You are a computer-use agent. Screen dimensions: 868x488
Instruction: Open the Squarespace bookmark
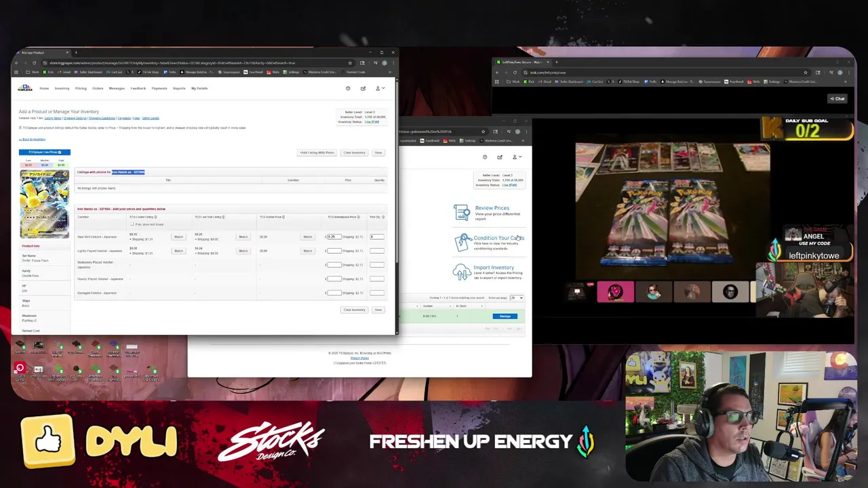(x=229, y=72)
